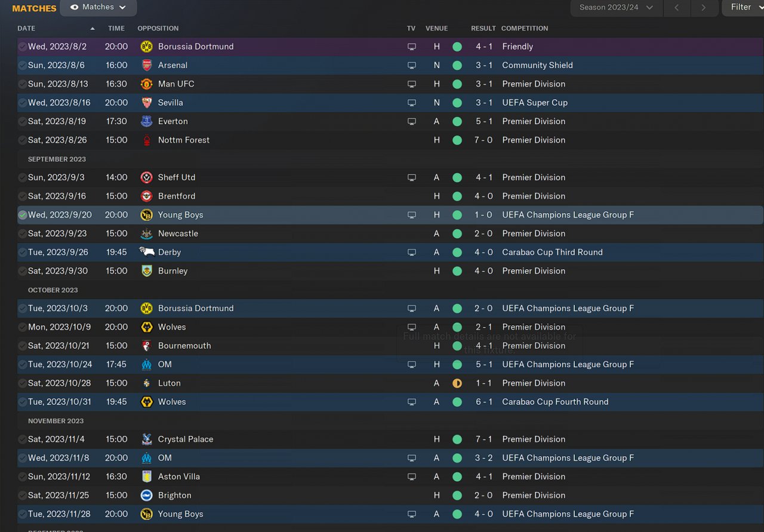Toggle the checkmark beside the Luton fixture
764x532 pixels.
(23, 383)
